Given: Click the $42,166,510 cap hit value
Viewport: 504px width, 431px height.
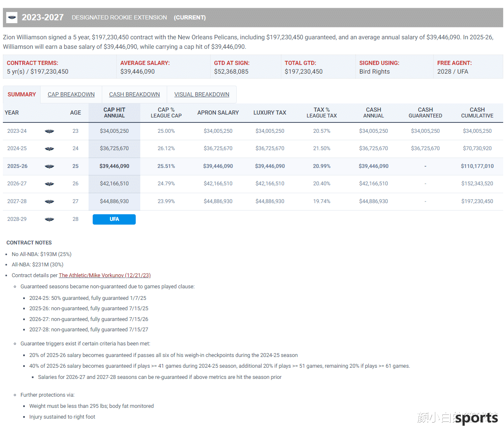Looking at the screenshot, I should coord(114,184).
